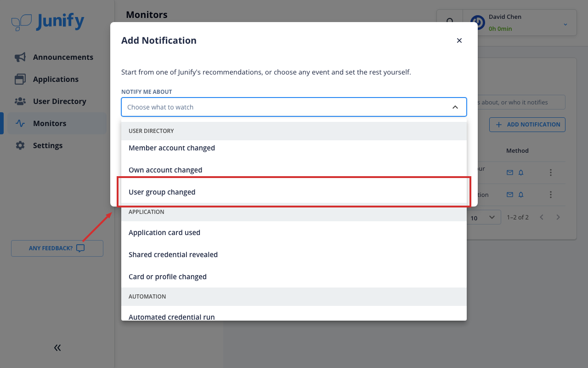Click the Applications windows icon in sidebar

coord(20,79)
